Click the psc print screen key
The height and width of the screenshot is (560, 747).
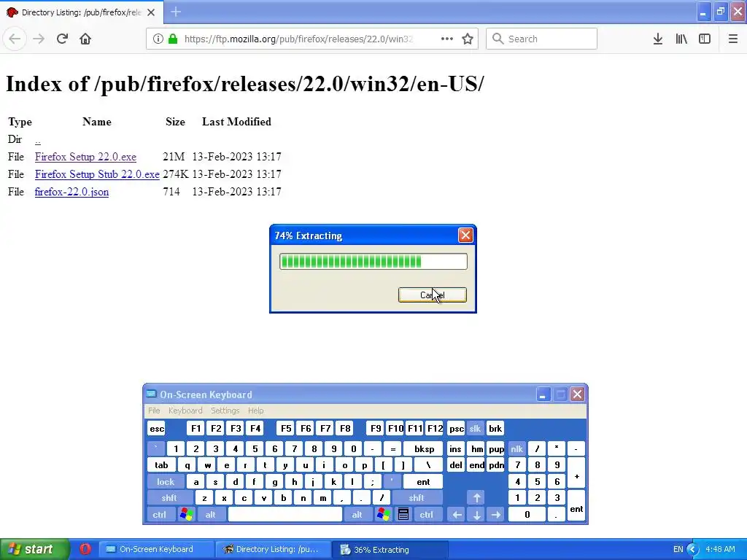click(456, 429)
